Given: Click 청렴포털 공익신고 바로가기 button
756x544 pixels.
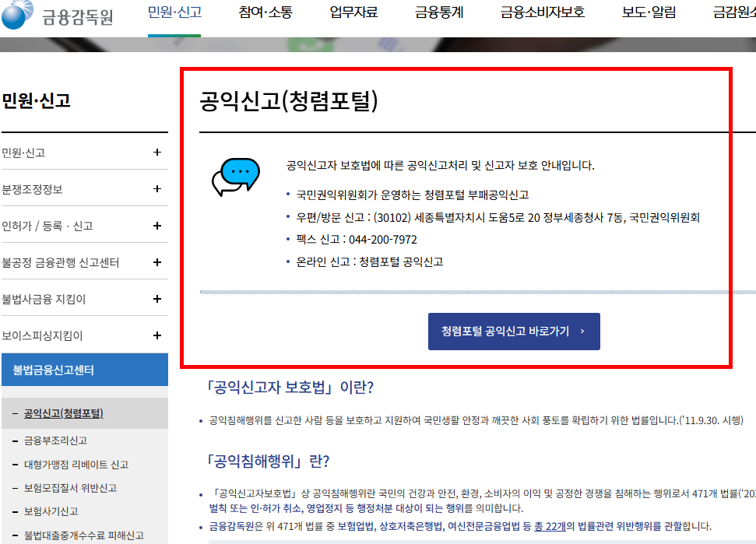Looking at the screenshot, I should (x=513, y=332).
